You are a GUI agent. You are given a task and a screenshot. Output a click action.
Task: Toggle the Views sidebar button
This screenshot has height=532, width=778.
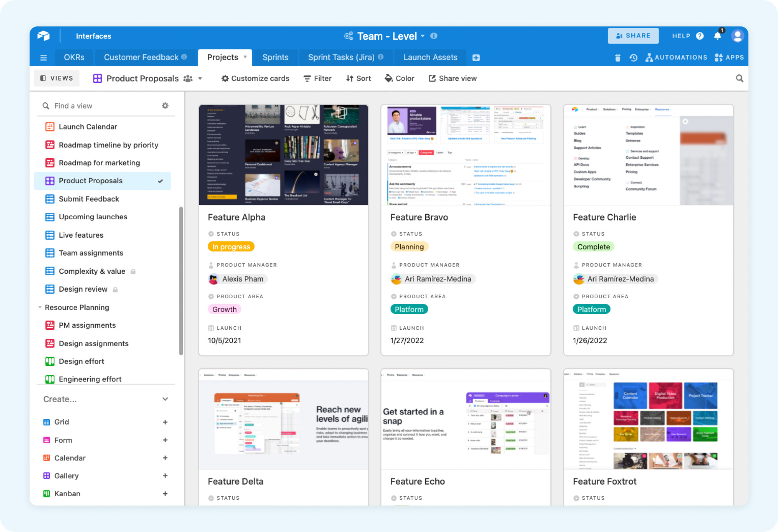tap(57, 78)
